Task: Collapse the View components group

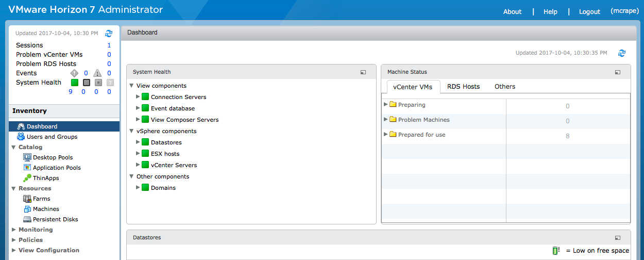Action: pyautogui.click(x=132, y=86)
